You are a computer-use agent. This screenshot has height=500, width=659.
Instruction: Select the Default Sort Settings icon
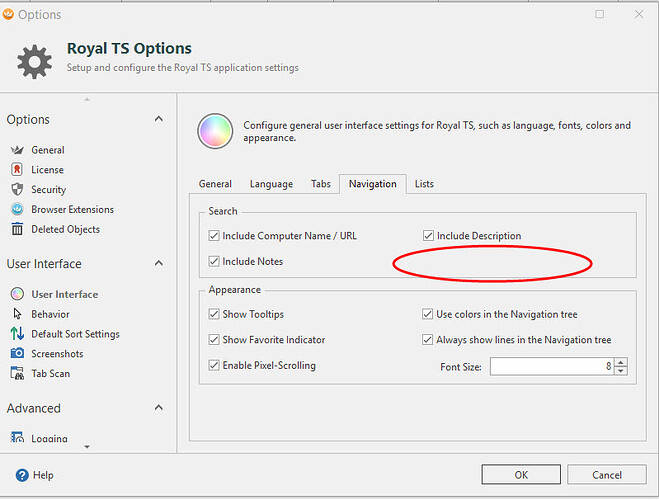pyautogui.click(x=17, y=334)
